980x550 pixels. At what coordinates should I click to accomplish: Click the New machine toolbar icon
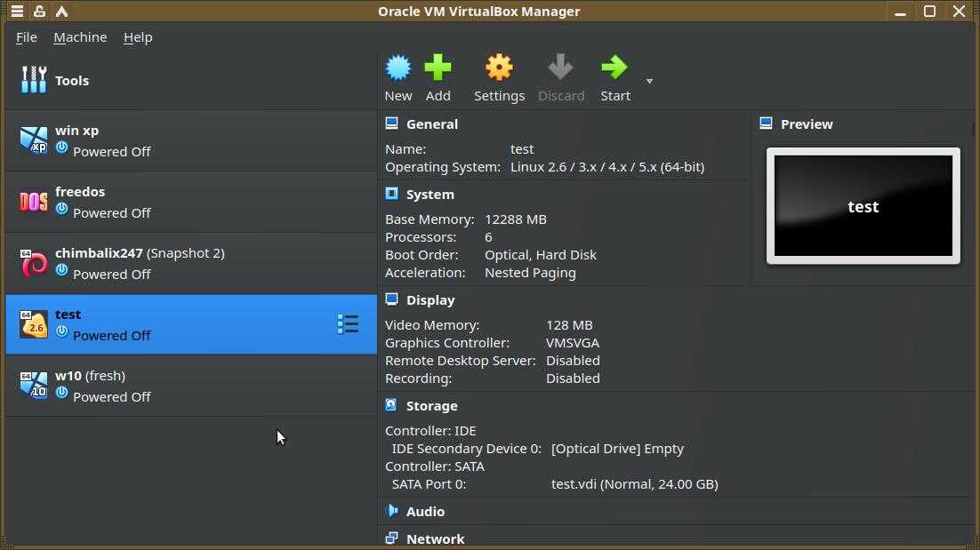click(x=398, y=68)
